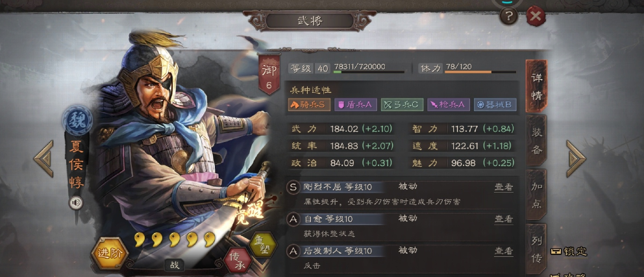Select the 骑兵S troop type badge
Screen dimensions: 644x277
click(308, 104)
